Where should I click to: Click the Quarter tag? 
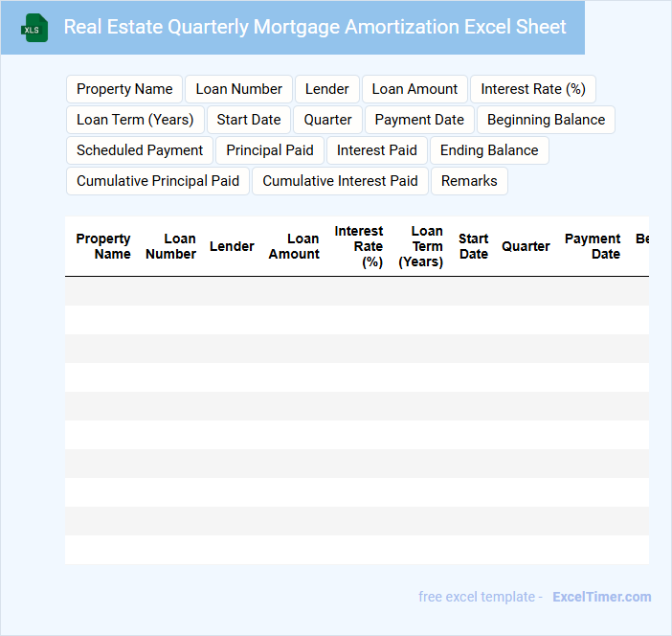point(328,120)
